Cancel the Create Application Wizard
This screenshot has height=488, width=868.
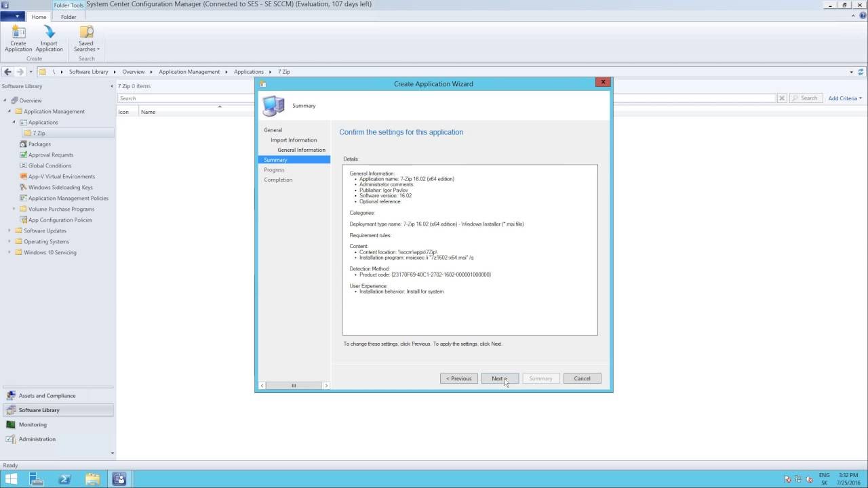click(x=582, y=378)
